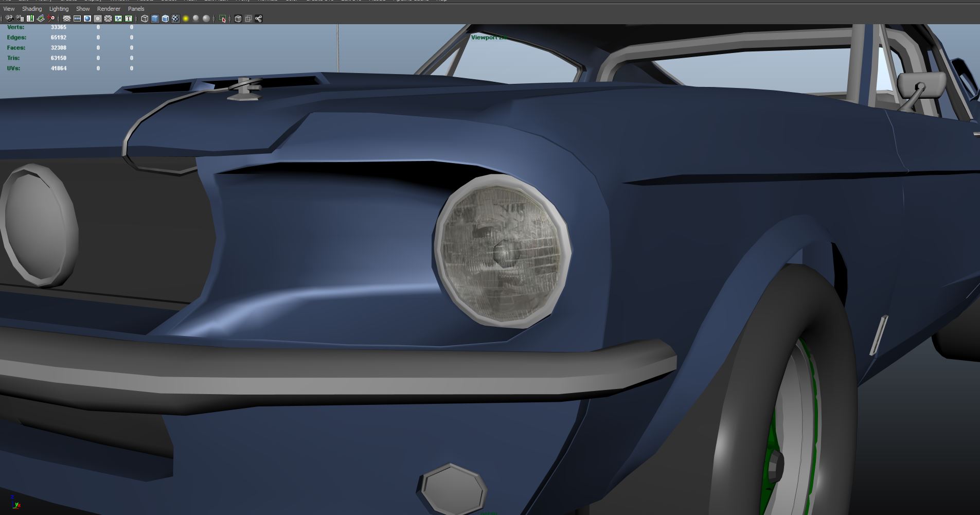Click the face count 32308

point(59,48)
